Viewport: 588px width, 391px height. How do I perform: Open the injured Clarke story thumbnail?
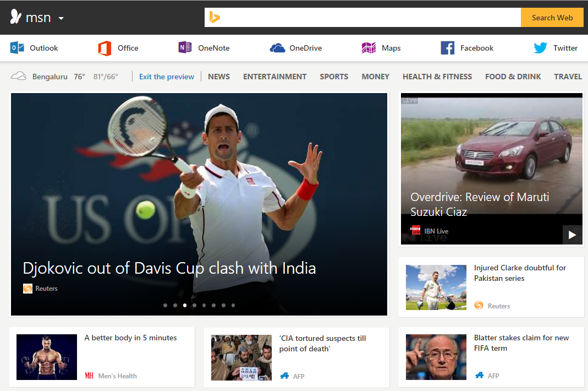(436, 287)
